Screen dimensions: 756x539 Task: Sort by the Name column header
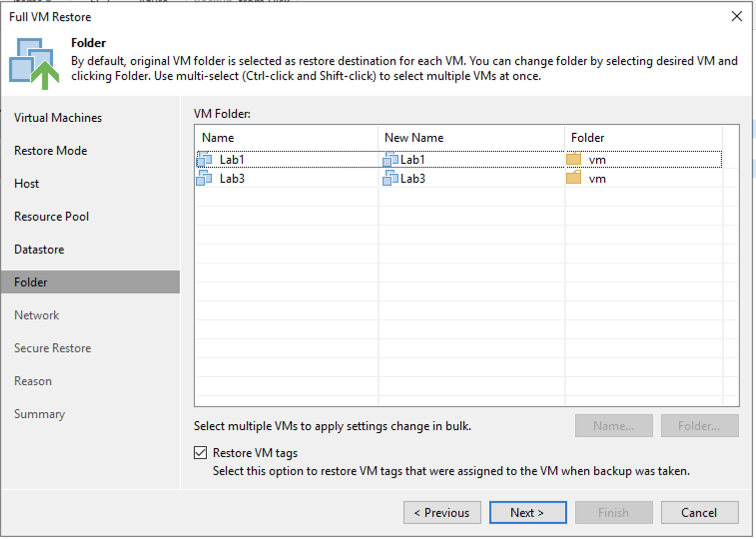pyautogui.click(x=287, y=138)
